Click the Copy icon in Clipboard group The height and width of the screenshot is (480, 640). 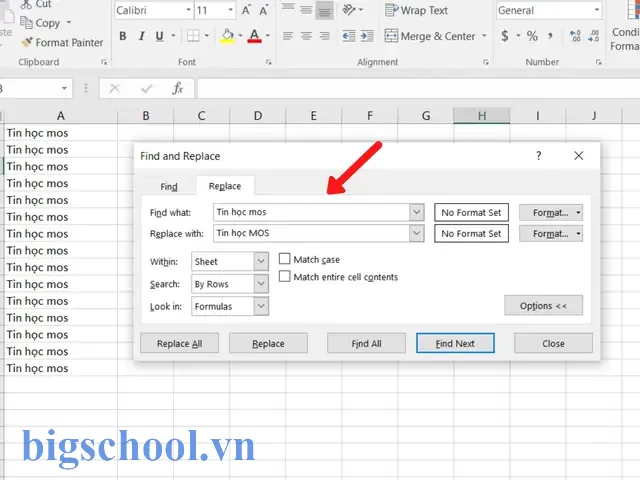click(x=27, y=23)
